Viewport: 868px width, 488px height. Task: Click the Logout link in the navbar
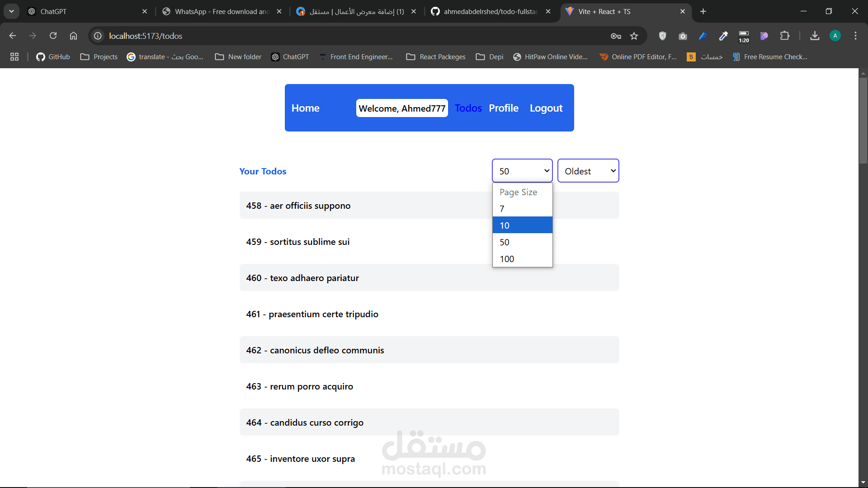click(x=546, y=108)
